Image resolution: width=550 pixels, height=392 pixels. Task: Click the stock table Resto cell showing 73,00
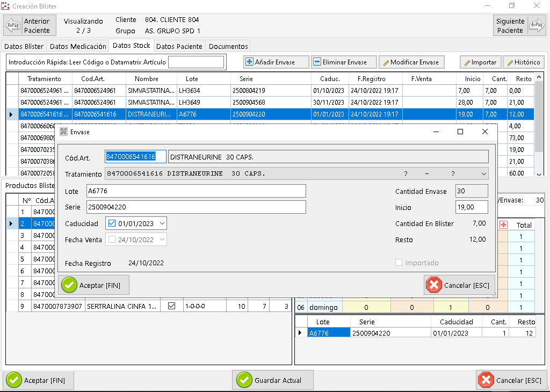[x=520, y=138]
